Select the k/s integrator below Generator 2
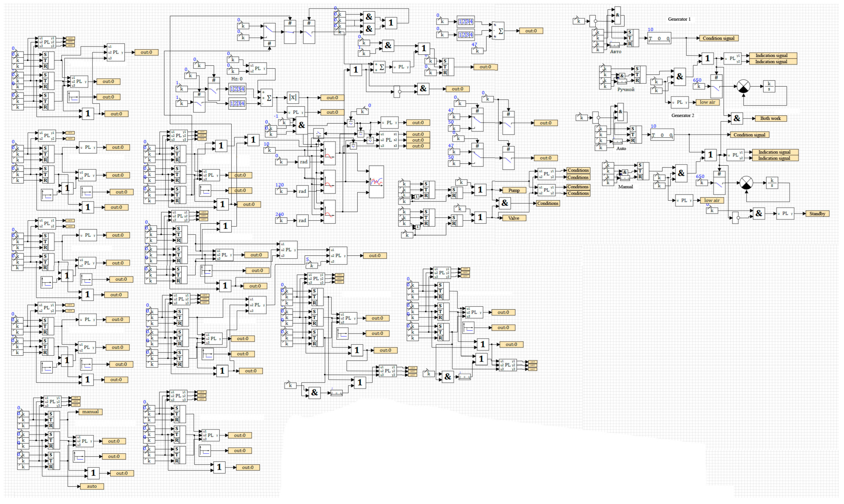Viewport: 844px width, 504px height. [x=772, y=183]
